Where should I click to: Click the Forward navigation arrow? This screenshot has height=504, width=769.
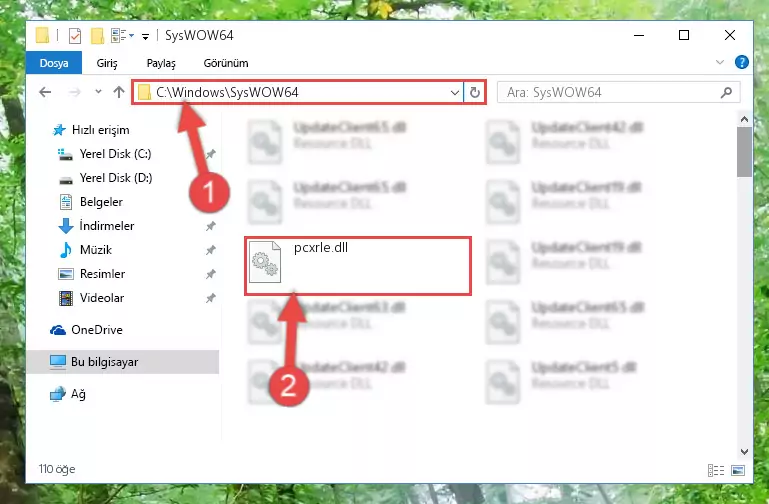(x=75, y=92)
